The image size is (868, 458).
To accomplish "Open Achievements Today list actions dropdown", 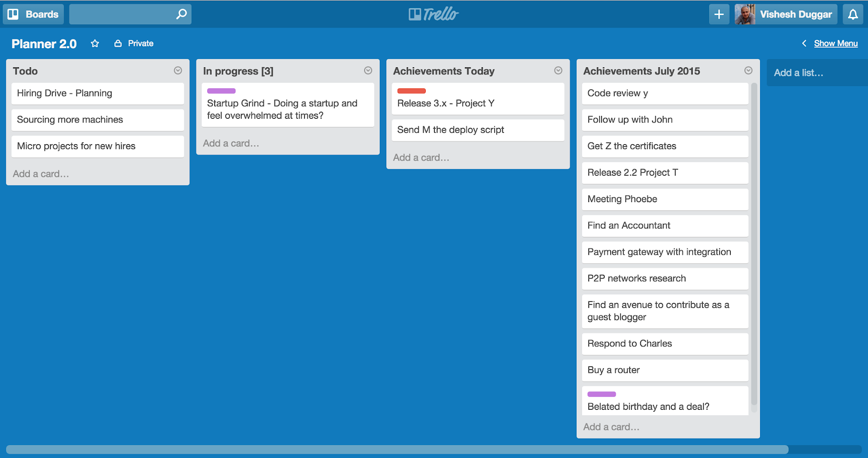I will (x=558, y=70).
